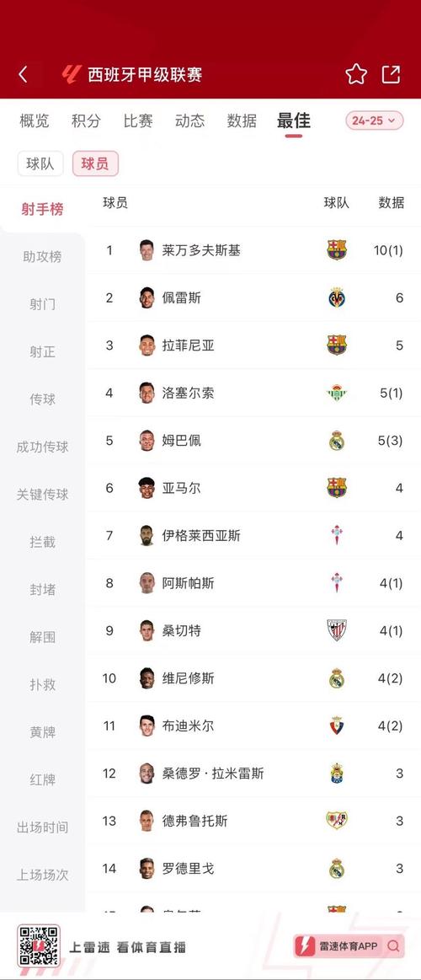This screenshot has height=980, width=421.
Task: Select 黄牌 in the sidebar
Action: tap(42, 732)
